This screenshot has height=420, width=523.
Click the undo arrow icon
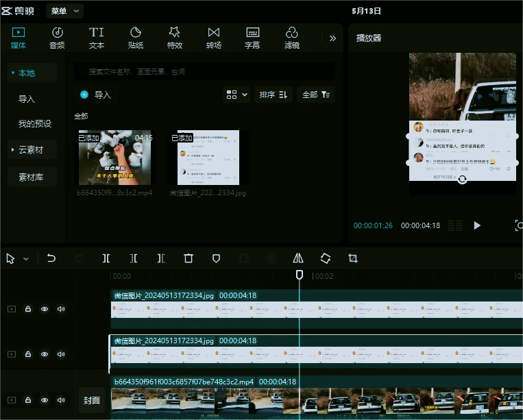[x=51, y=258]
